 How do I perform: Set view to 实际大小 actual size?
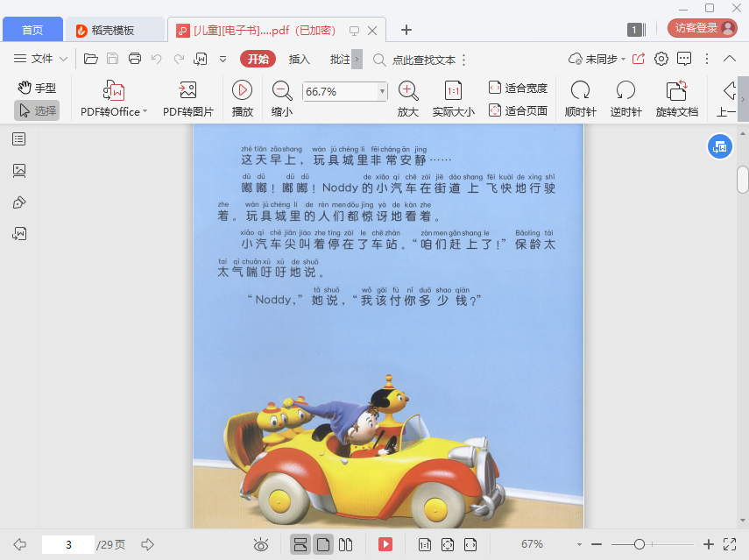point(453,99)
